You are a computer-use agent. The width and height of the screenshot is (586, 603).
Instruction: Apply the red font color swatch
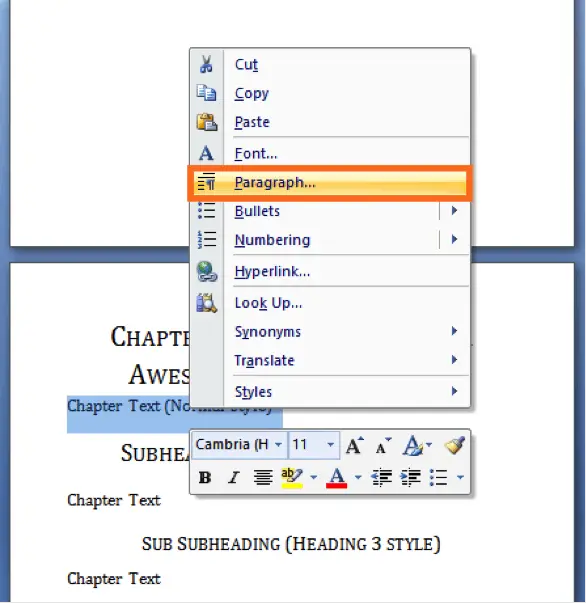point(336,478)
